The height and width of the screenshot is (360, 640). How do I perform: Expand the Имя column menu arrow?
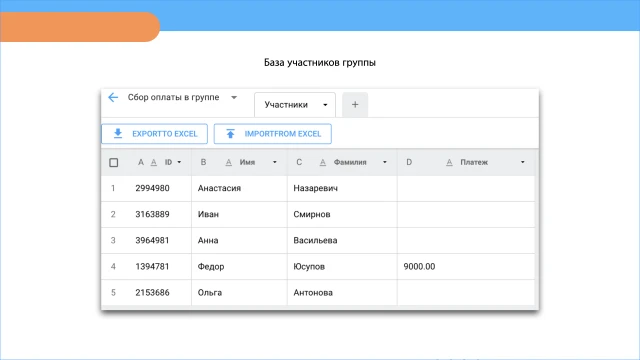coord(275,162)
